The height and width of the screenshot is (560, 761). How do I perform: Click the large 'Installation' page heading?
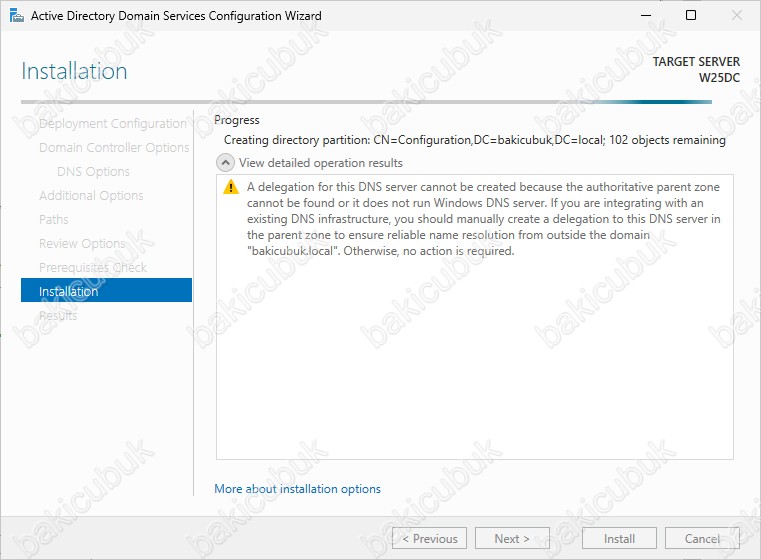(x=74, y=71)
